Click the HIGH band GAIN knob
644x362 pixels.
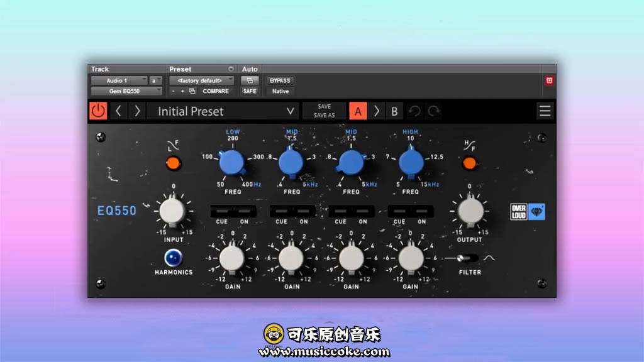coord(411,259)
